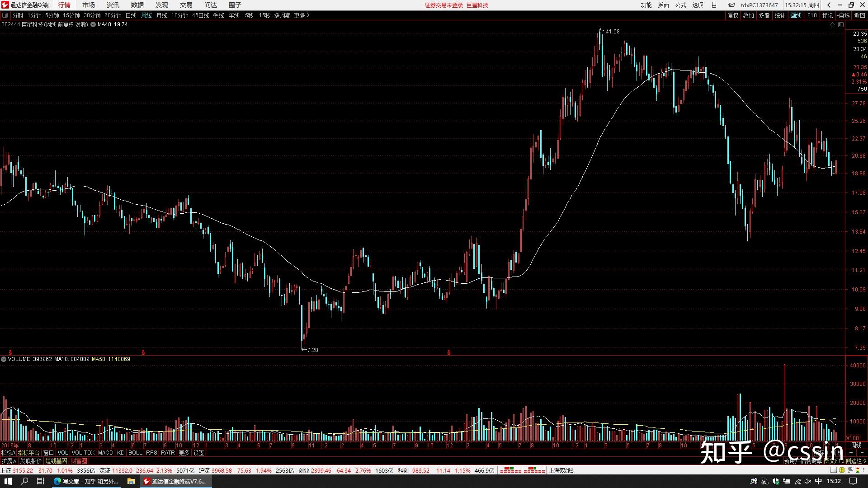The height and width of the screenshot is (488, 868).
Task: Click the diamond icon above the price axis
Action: pyautogui.click(x=833, y=25)
